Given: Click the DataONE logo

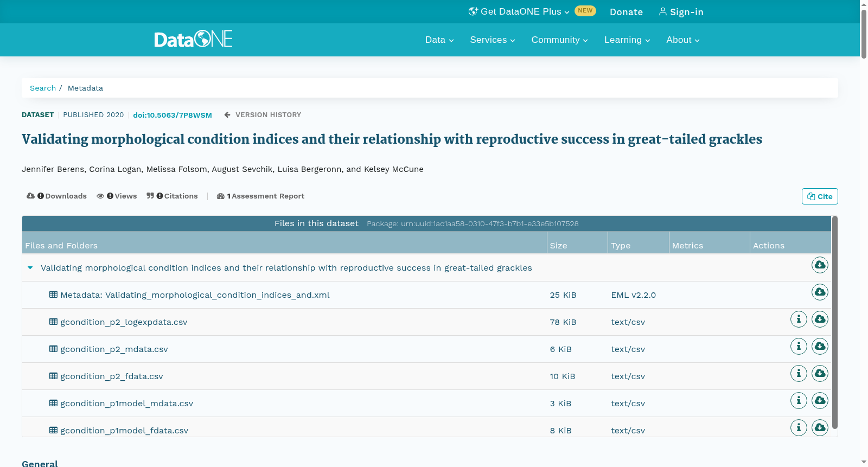Looking at the screenshot, I should coord(193,39).
